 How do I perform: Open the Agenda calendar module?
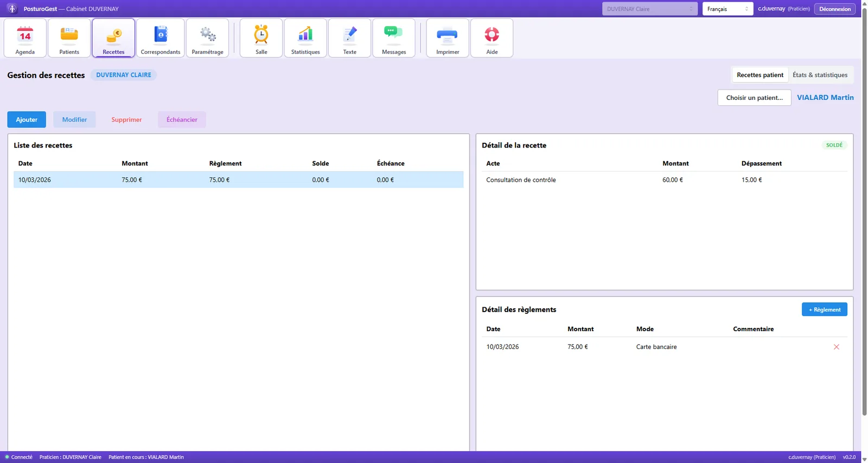[x=25, y=38]
